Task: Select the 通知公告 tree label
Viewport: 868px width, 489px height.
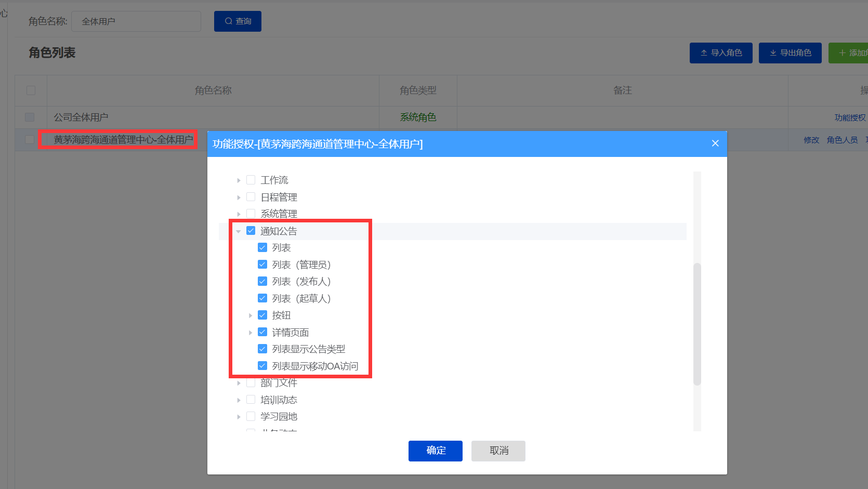Action: point(279,231)
